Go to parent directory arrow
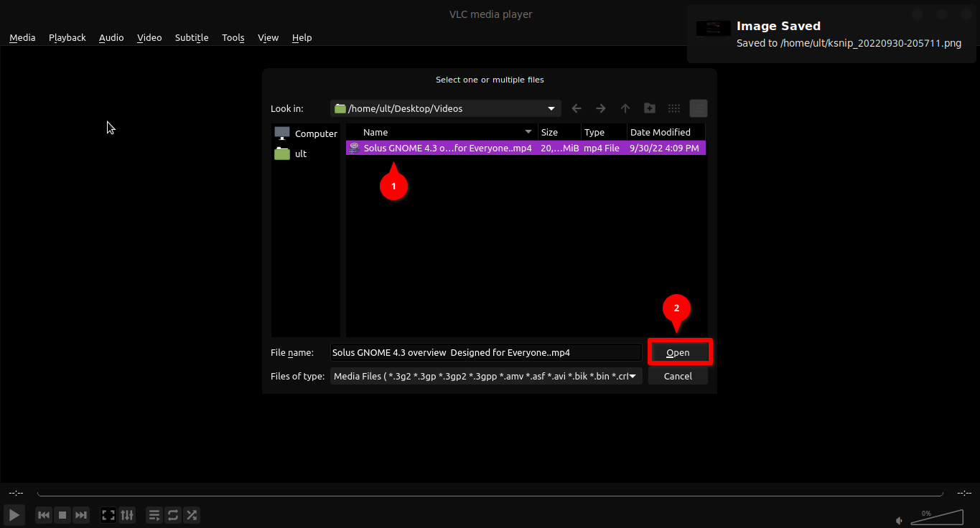 [625, 108]
